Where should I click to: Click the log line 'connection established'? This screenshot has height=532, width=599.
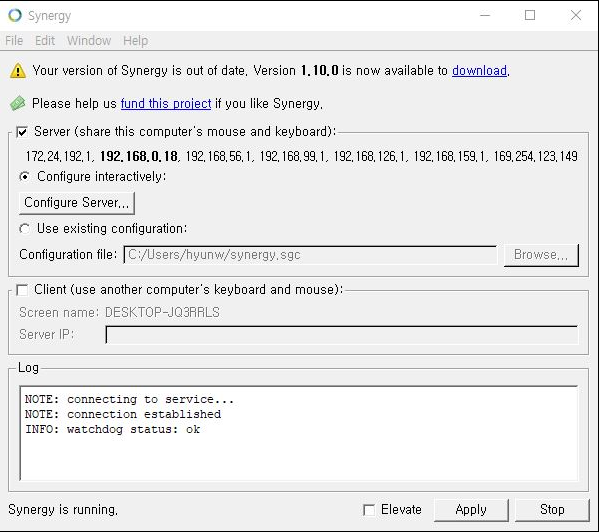coord(144,414)
